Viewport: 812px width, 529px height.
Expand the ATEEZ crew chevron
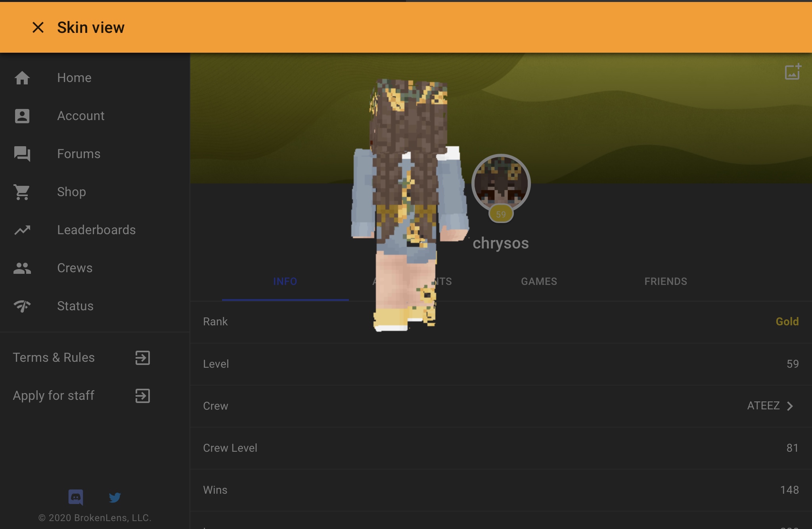point(790,406)
